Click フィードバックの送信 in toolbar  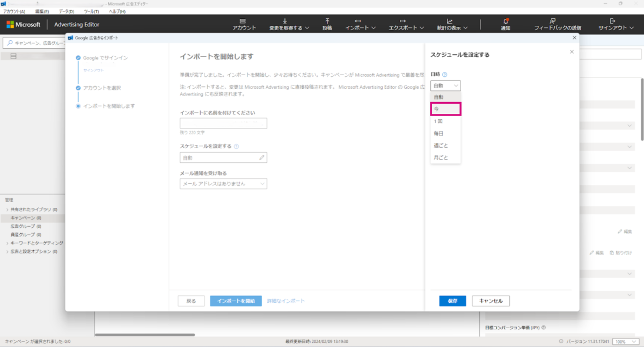pyautogui.click(x=558, y=24)
